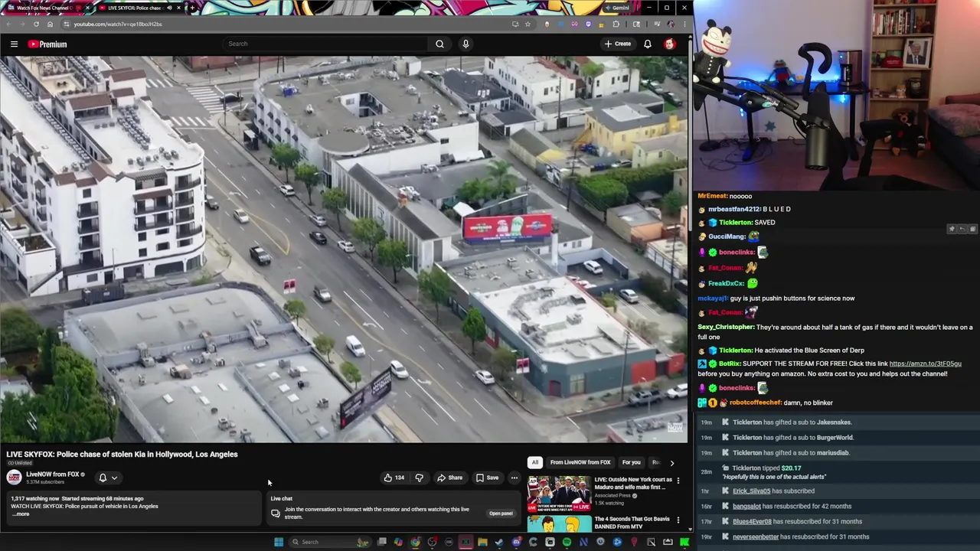Open the live chat panel

pyautogui.click(x=501, y=514)
